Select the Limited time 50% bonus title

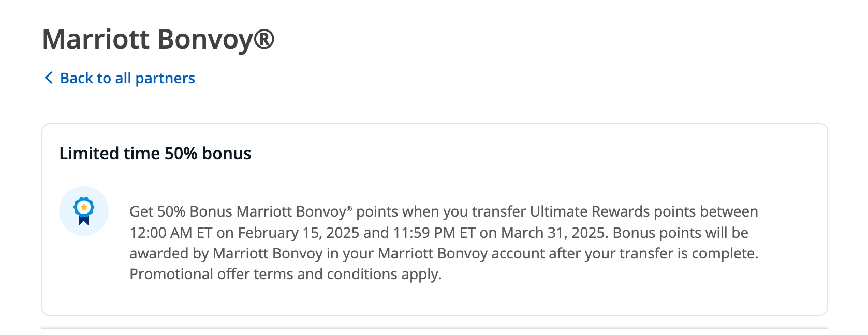(155, 154)
